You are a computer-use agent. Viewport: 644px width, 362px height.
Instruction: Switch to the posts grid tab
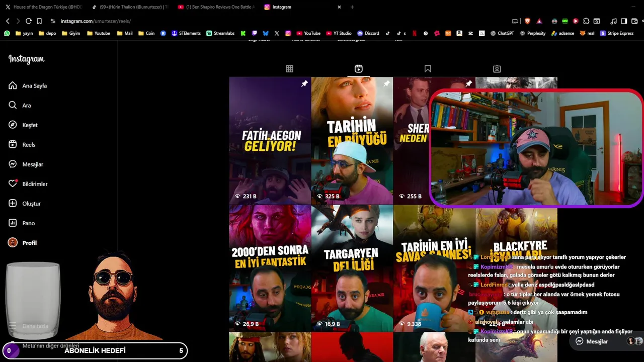[289, 69]
